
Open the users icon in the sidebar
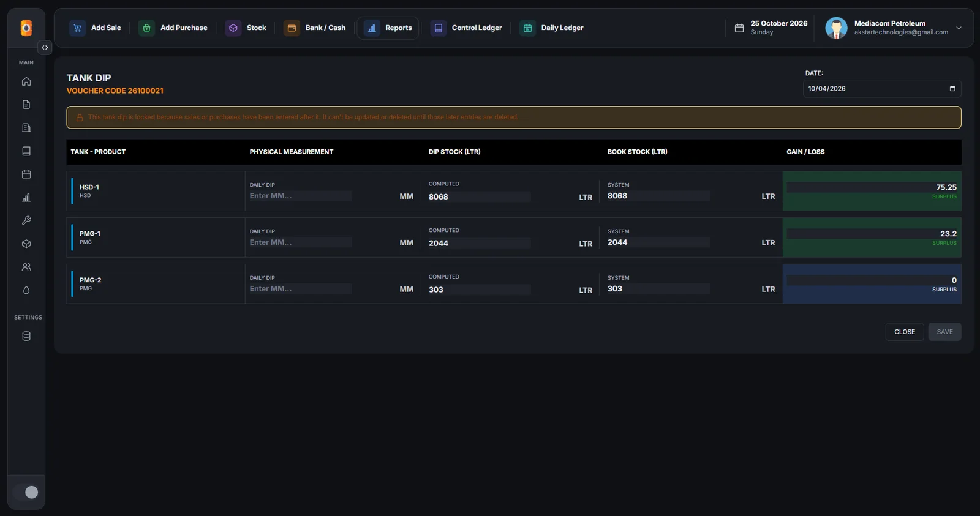point(26,267)
